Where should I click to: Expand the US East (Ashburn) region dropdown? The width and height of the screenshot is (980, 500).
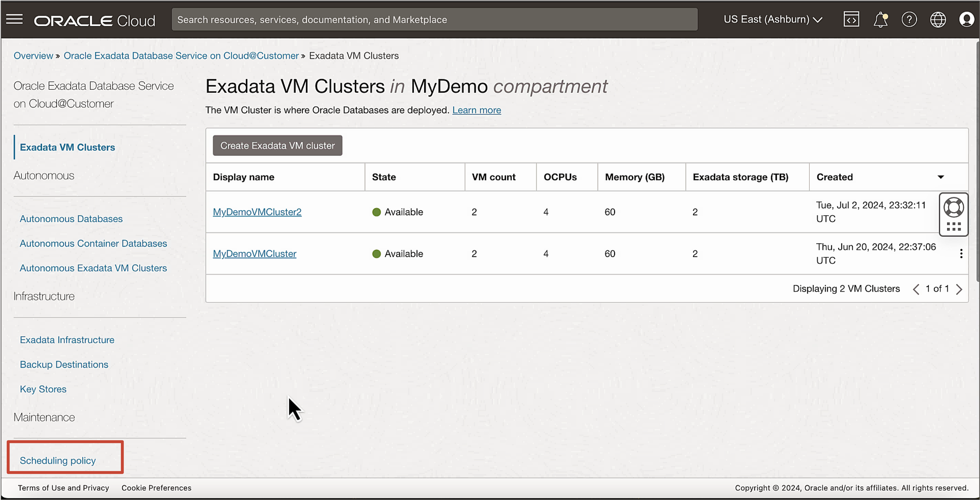pos(773,19)
